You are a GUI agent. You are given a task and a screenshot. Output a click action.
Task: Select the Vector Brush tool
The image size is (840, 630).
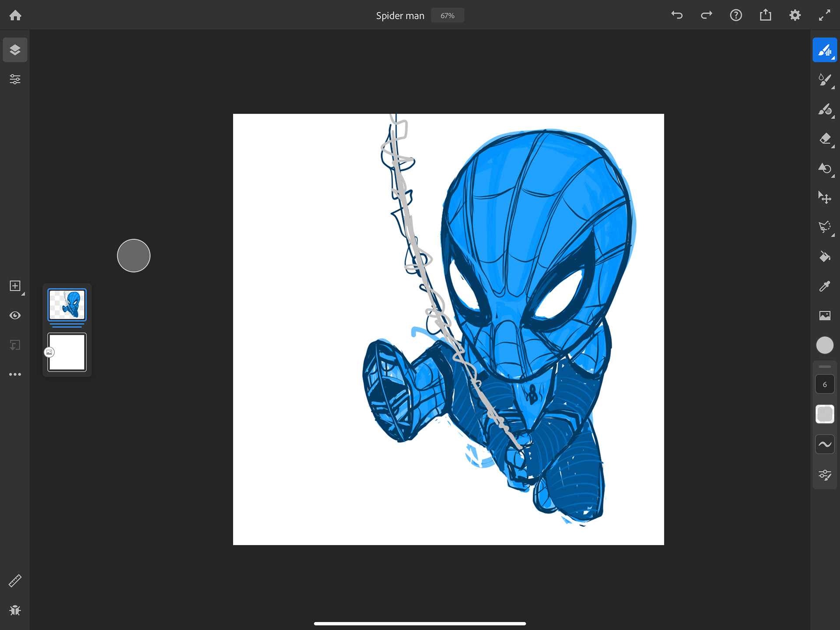tap(824, 109)
